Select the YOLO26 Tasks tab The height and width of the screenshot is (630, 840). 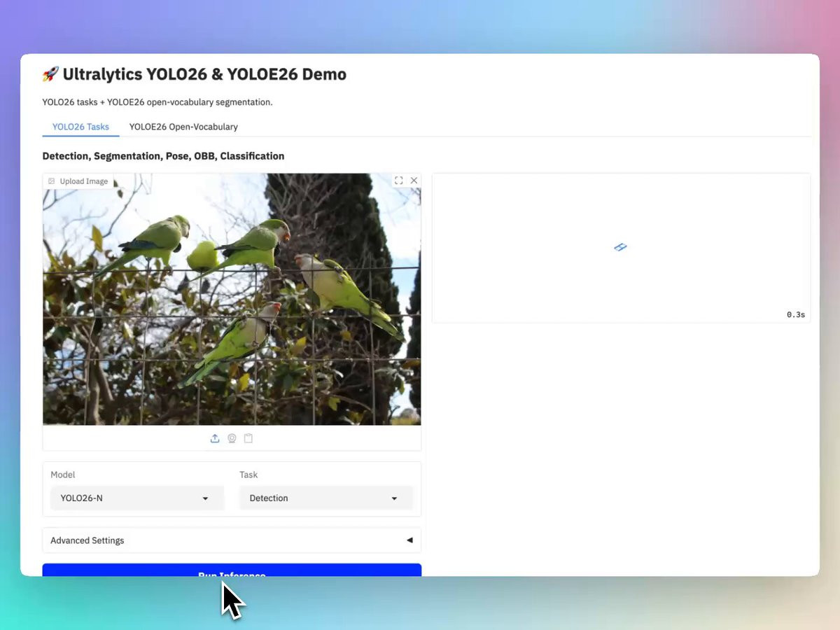(80, 127)
